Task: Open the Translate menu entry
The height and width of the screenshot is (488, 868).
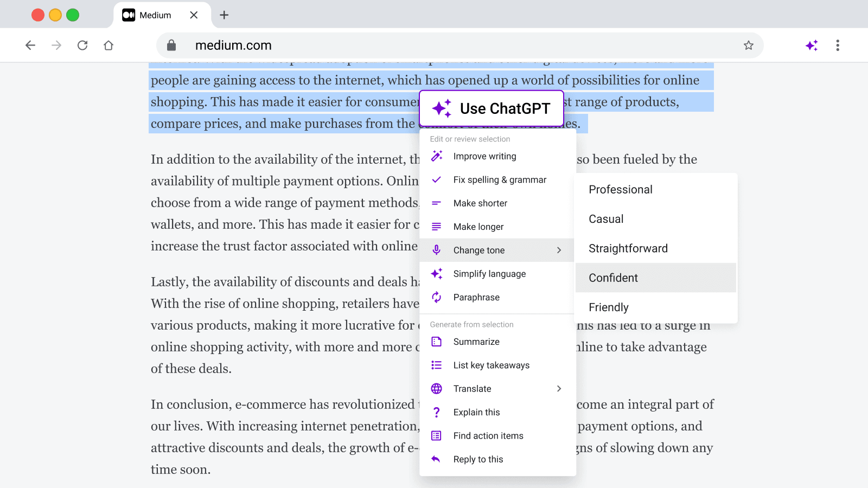Action: (x=497, y=389)
